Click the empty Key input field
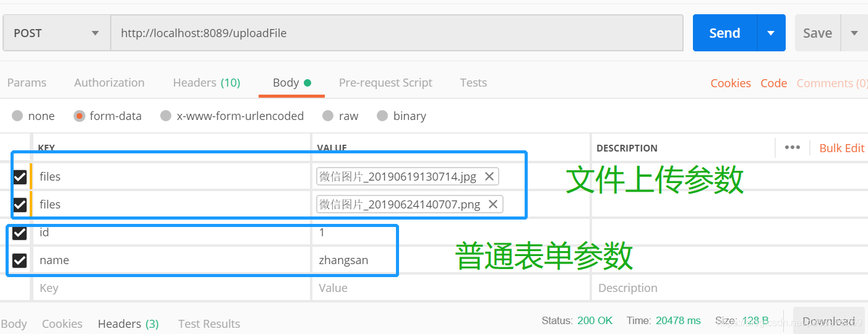868x334 pixels. [171, 288]
